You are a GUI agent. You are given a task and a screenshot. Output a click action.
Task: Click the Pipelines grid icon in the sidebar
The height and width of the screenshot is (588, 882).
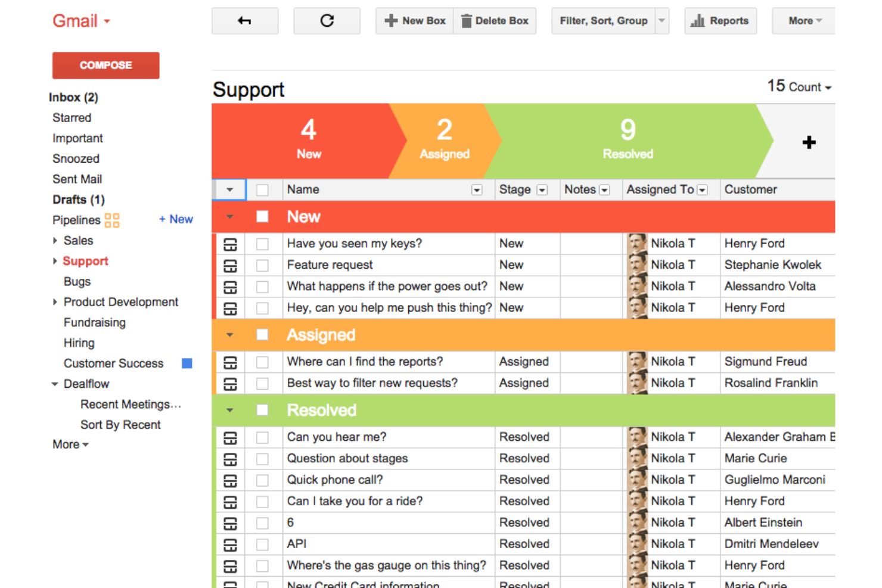113,220
